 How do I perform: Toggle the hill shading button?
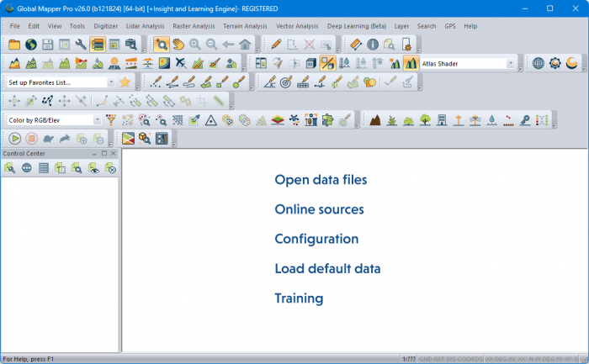(411, 63)
